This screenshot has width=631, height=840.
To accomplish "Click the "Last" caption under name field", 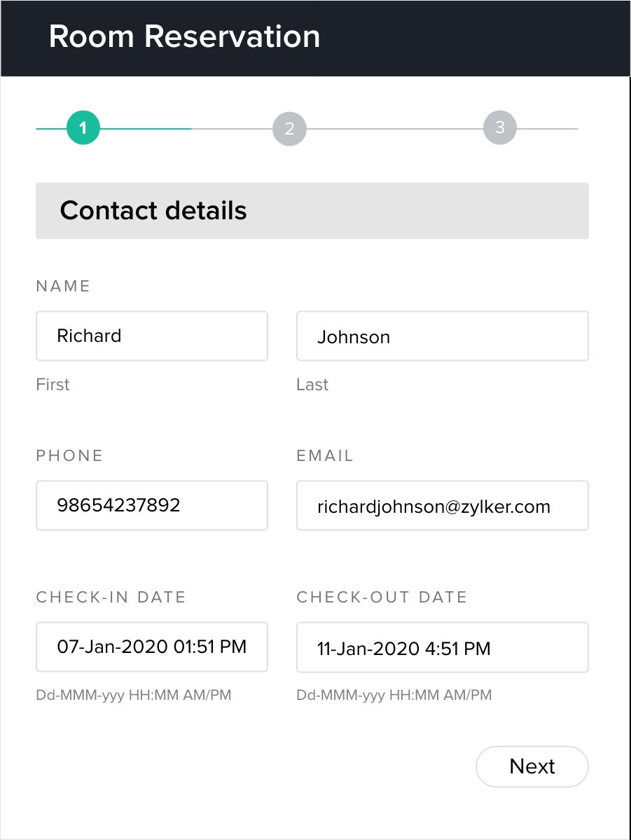I will point(312,385).
